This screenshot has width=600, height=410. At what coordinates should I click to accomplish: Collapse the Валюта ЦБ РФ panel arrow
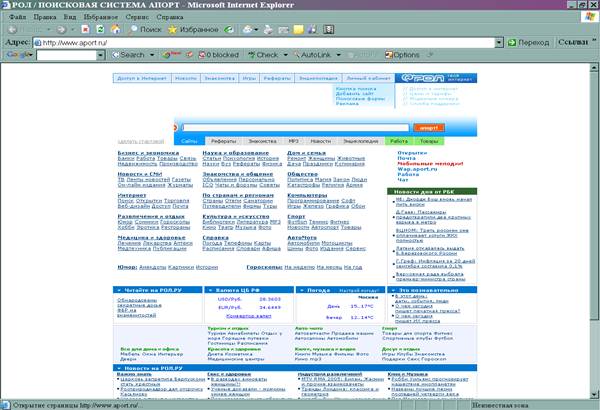210,290
